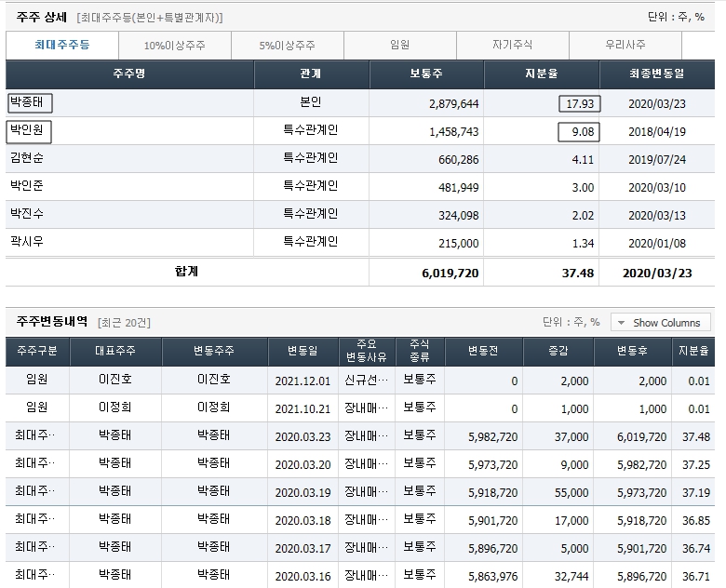Open the Show Columns dropdown
Image resolution: width=726 pixels, height=588 pixels.
pos(661,323)
